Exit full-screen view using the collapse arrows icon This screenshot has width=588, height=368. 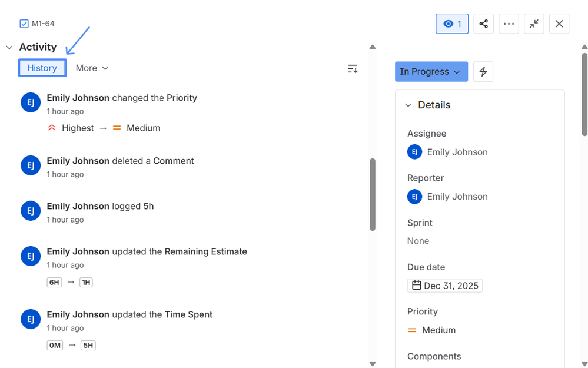tap(534, 24)
